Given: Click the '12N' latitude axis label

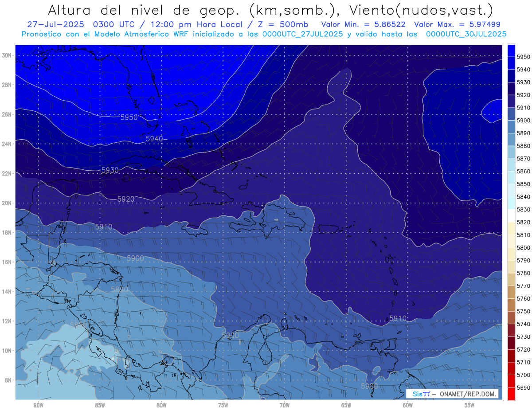Looking at the screenshot, I should coord(6,321).
